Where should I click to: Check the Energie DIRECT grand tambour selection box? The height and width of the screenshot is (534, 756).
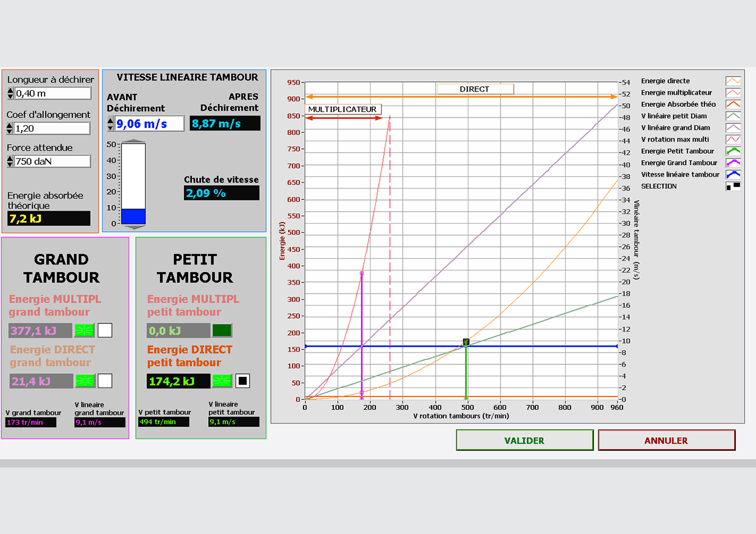[105, 381]
